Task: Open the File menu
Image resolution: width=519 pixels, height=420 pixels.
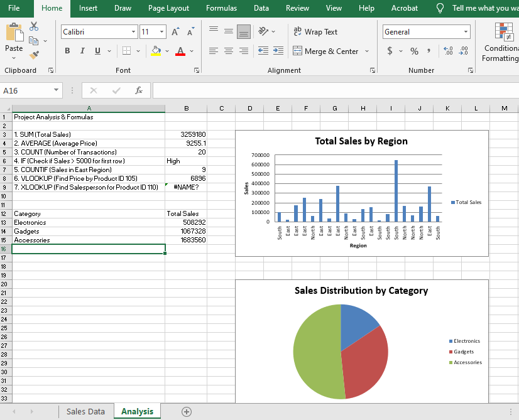Action: (14, 8)
